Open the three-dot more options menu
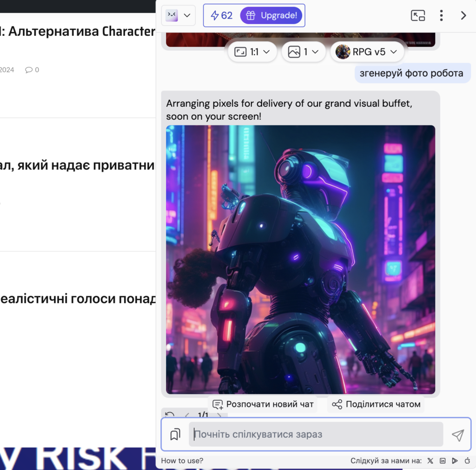476x470 pixels. [x=441, y=15]
